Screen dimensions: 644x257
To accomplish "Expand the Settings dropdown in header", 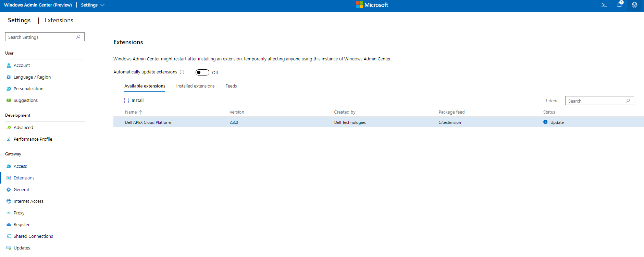I will tap(92, 5).
